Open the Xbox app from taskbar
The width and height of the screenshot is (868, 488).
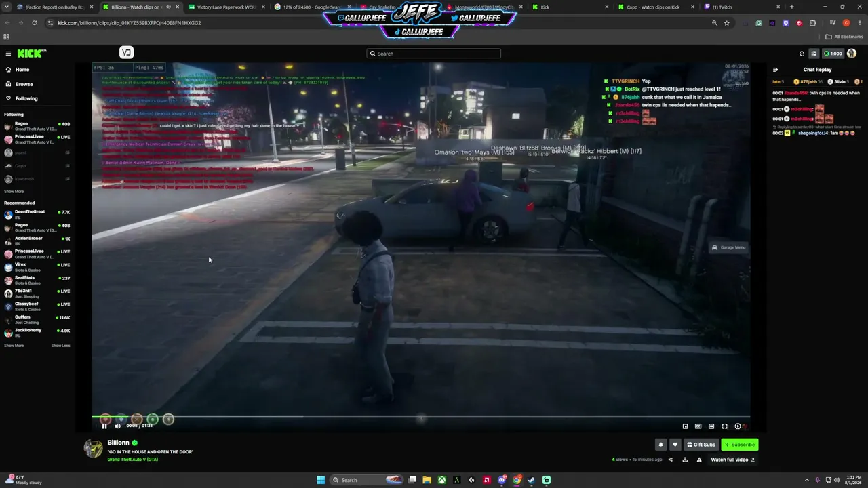(441, 480)
